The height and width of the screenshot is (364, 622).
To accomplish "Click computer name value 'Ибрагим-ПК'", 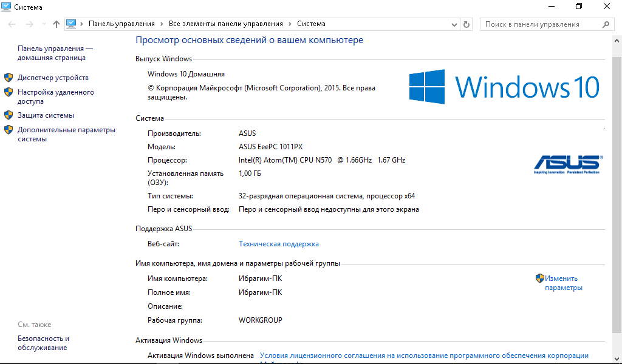I will click(260, 278).
